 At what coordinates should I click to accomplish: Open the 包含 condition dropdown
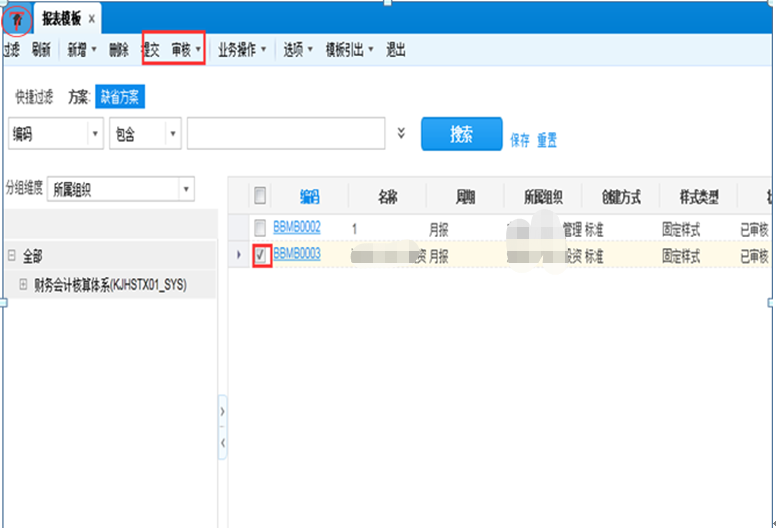(173, 134)
